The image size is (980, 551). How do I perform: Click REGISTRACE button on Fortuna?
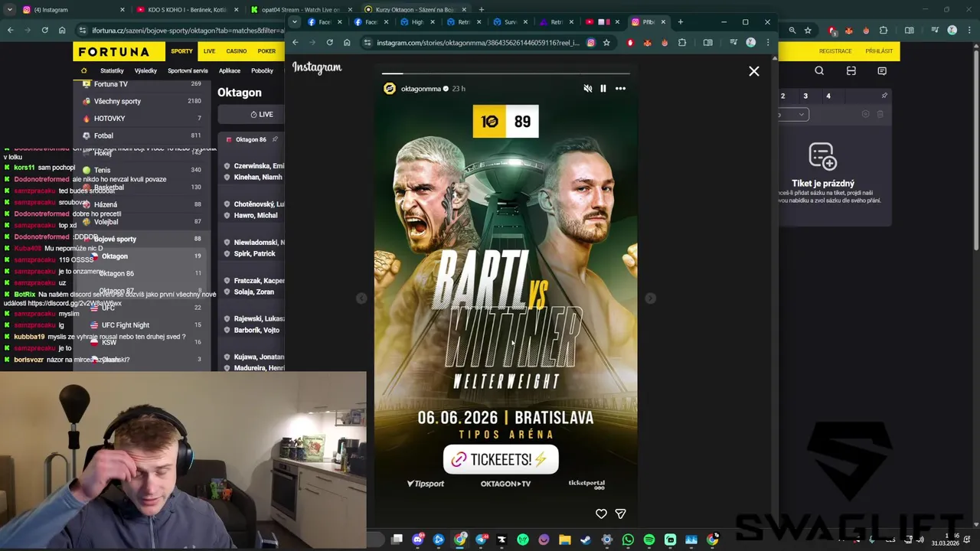(x=835, y=51)
